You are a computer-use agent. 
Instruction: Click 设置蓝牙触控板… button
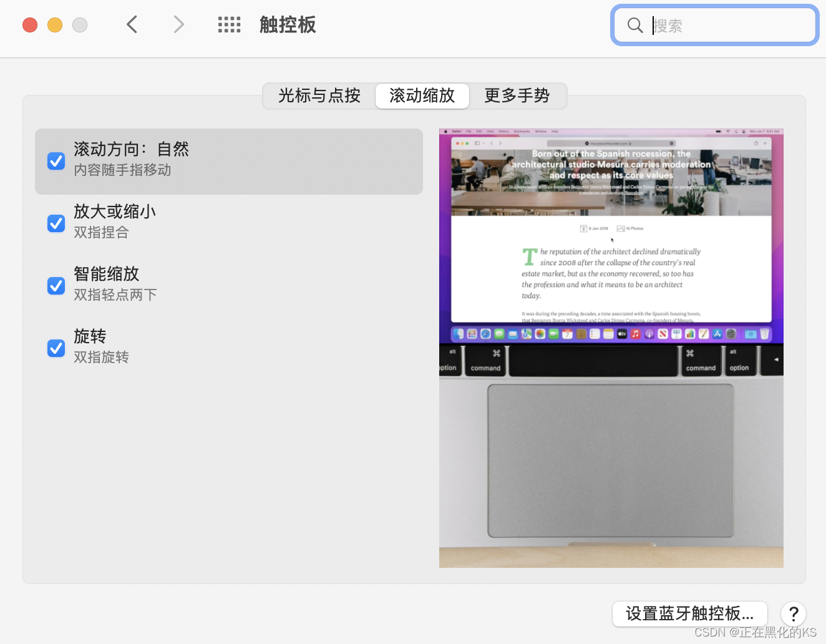(689, 614)
